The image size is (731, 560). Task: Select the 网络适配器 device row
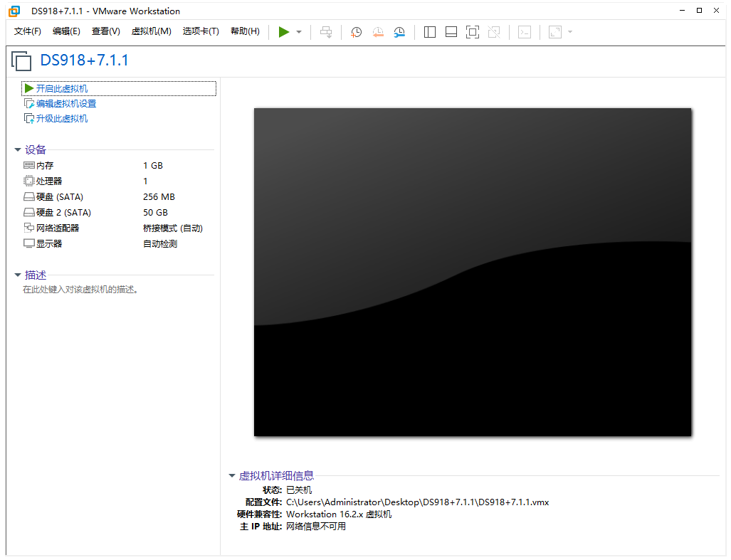point(118,228)
